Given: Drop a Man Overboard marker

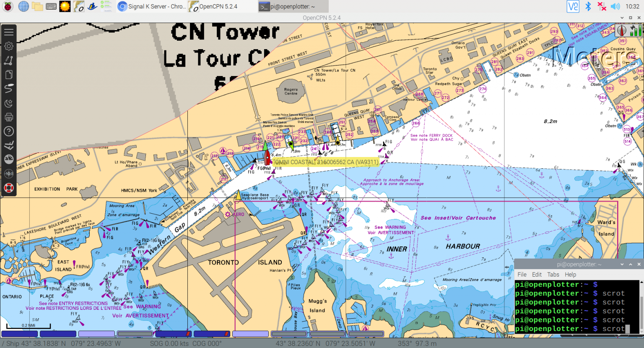Looking at the screenshot, I should coord(9,188).
